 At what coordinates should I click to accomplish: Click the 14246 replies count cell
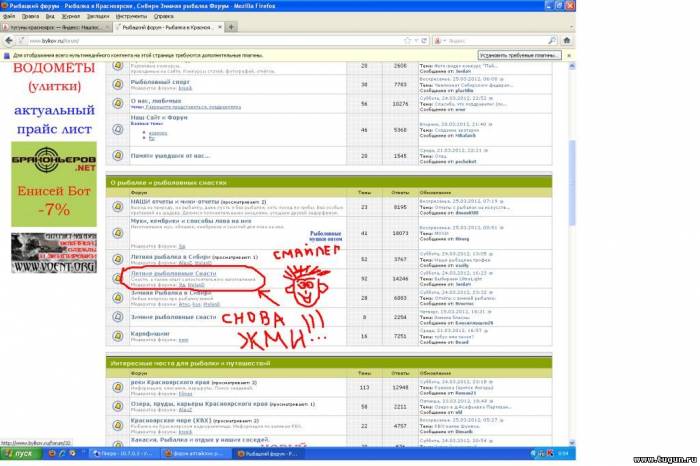click(400, 279)
